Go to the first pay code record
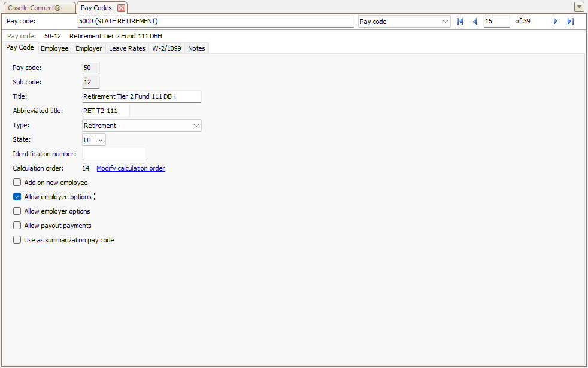The width and height of the screenshot is (588, 368). coord(460,22)
